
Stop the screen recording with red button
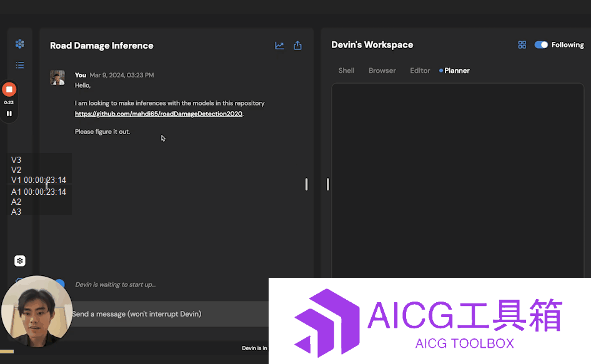click(9, 90)
